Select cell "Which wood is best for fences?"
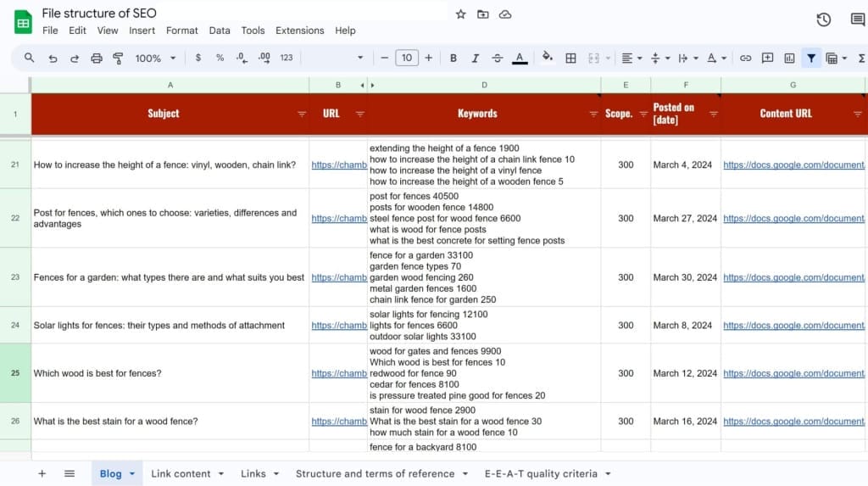 point(97,373)
